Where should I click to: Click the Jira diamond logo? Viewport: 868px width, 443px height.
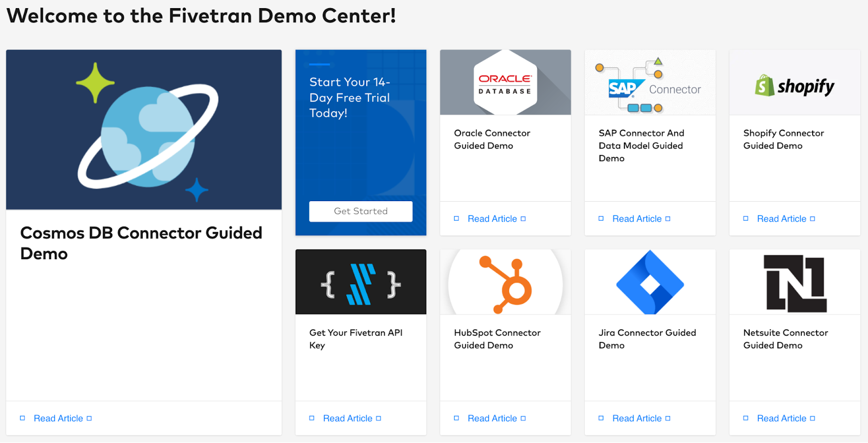(x=650, y=282)
